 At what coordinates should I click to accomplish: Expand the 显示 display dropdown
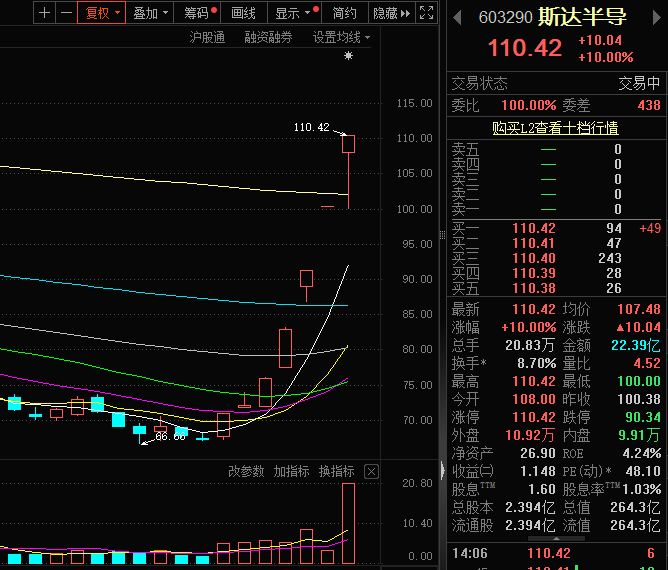[x=294, y=13]
